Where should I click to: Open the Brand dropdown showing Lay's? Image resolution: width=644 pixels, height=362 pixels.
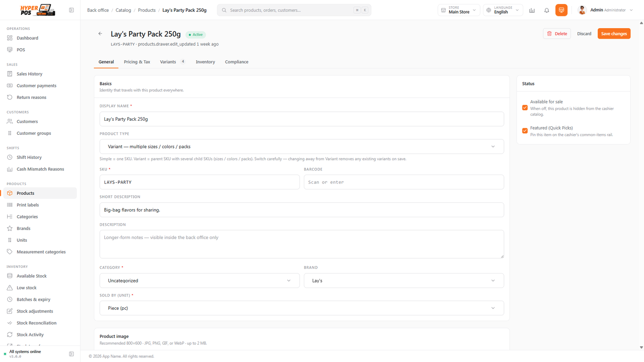tap(404, 280)
